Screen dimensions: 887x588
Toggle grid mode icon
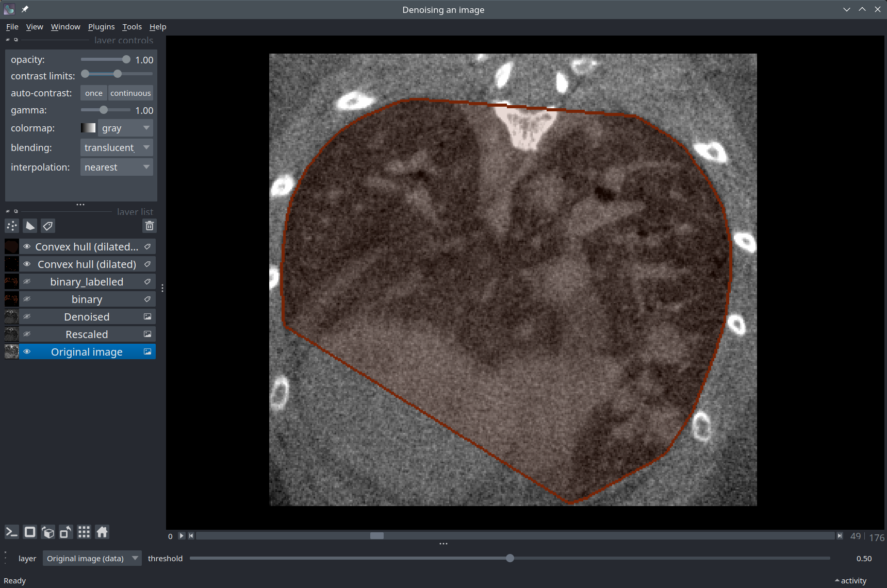(84, 532)
